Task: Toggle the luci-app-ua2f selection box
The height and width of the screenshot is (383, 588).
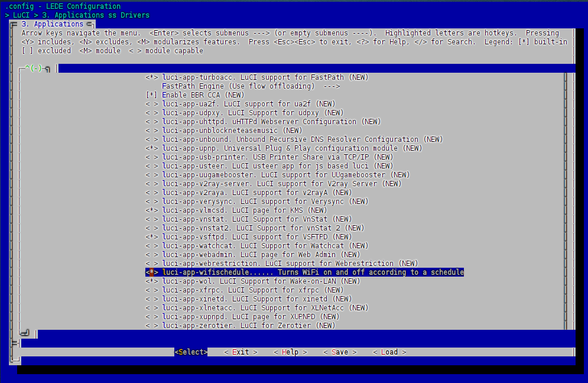Action: 151,104
